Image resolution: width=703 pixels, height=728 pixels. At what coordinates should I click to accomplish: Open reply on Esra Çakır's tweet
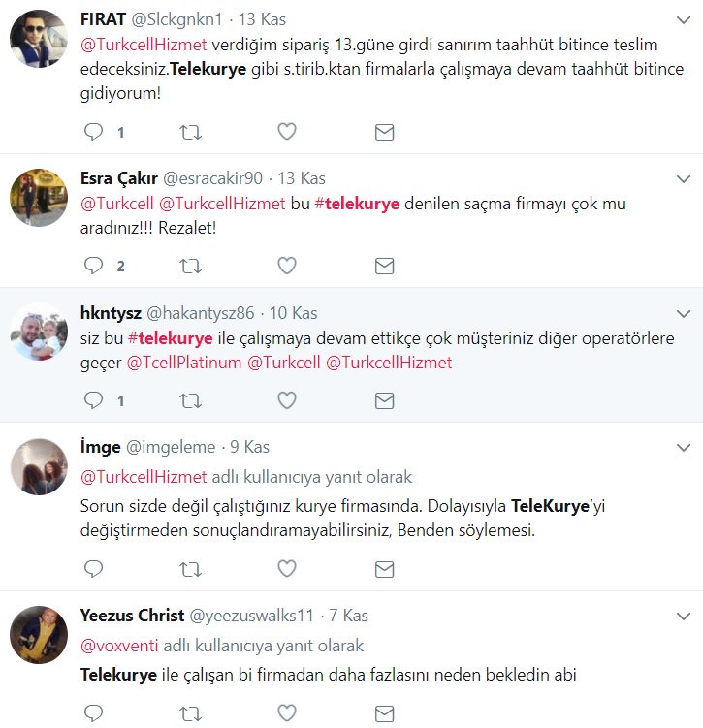coord(93,266)
